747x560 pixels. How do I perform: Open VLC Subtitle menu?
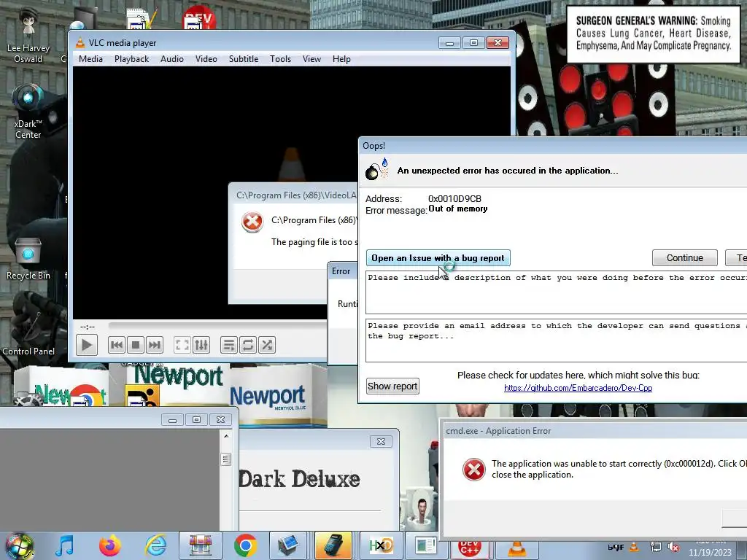244,59
